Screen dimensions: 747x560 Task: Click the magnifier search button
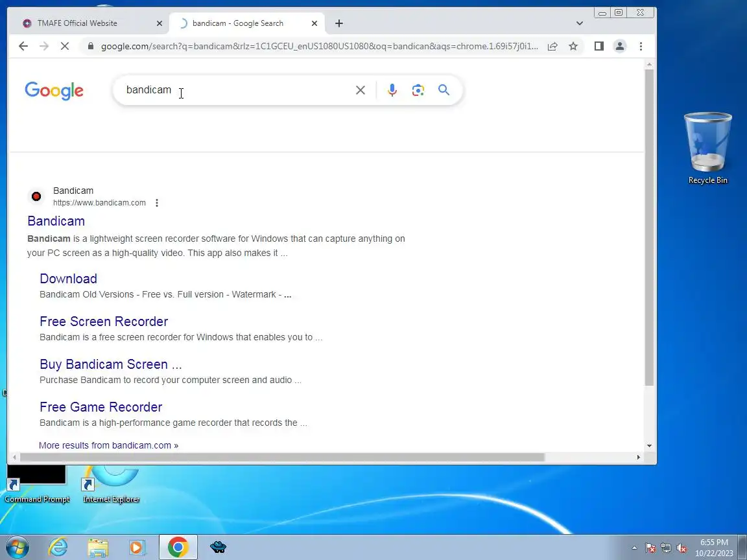pos(444,90)
